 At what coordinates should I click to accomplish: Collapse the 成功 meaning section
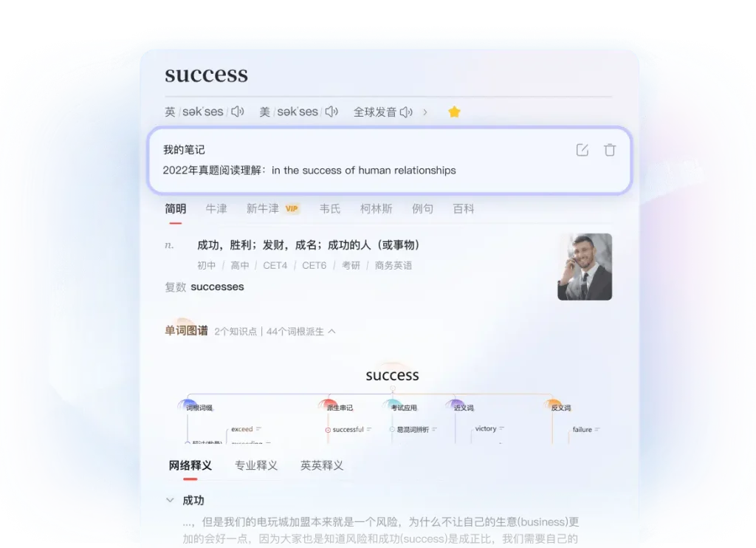[171, 500]
